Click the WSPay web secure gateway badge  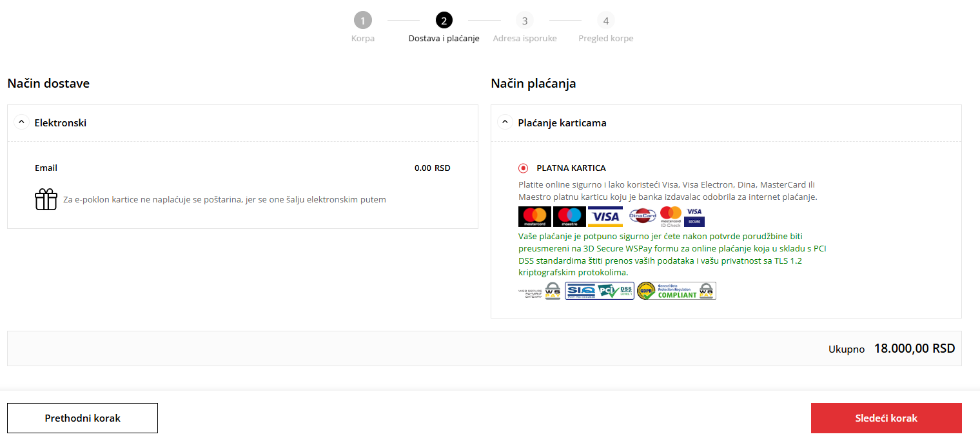[x=540, y=291]
